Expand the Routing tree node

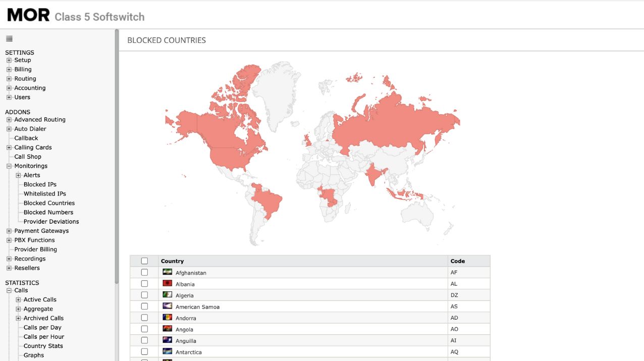click(9, 79)
